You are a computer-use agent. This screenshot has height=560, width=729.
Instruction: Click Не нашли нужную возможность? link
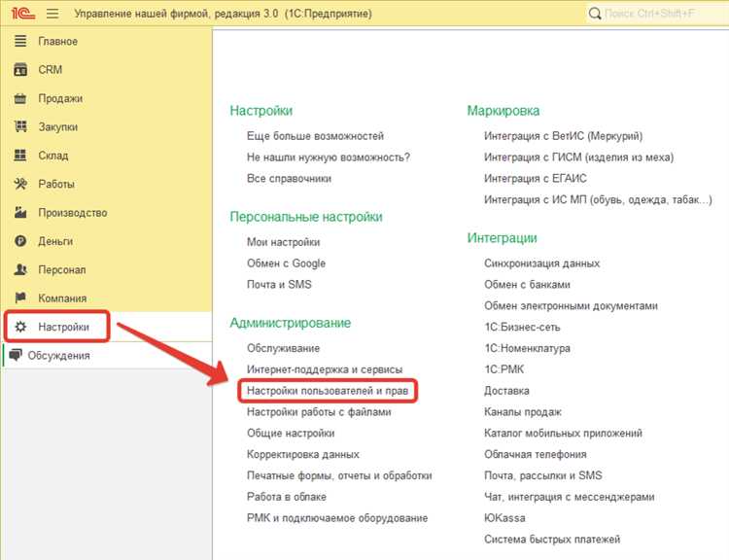click(329, 157)
